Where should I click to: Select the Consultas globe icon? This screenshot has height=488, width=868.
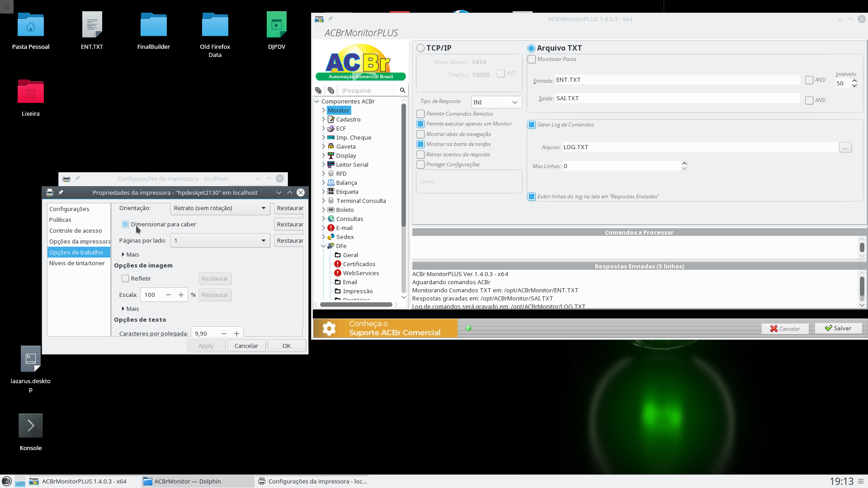click(331, 219)
